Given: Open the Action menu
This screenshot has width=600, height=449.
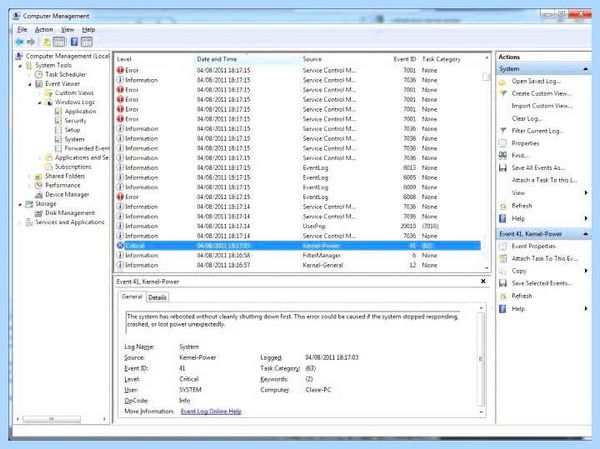Looking at the screenshot, I should coord(44,29).
